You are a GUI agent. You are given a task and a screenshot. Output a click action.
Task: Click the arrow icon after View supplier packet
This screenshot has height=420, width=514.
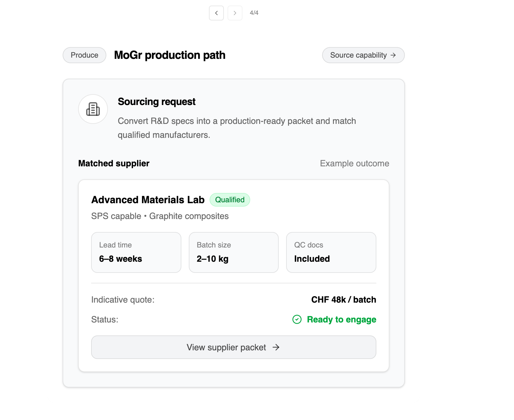[276, 347]
